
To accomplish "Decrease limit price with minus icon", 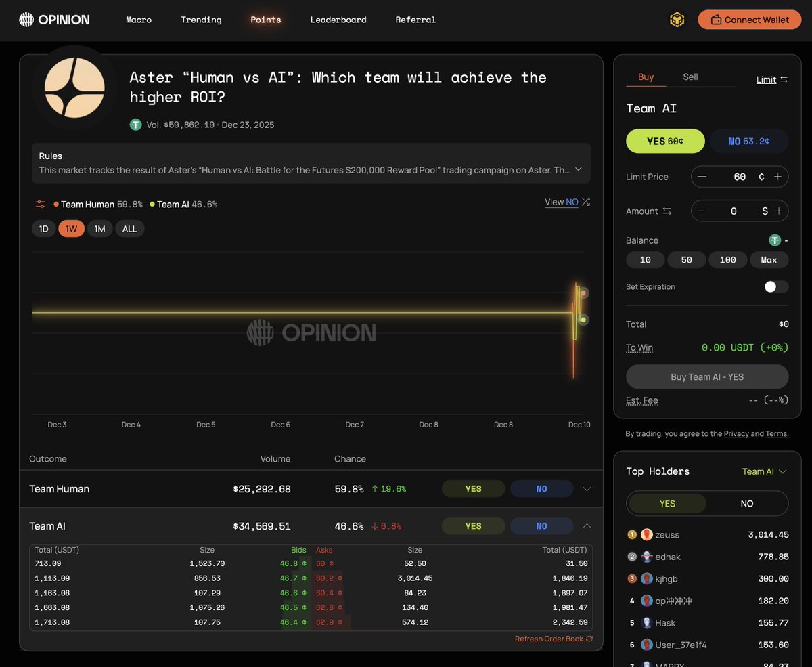I will [702, 177].
